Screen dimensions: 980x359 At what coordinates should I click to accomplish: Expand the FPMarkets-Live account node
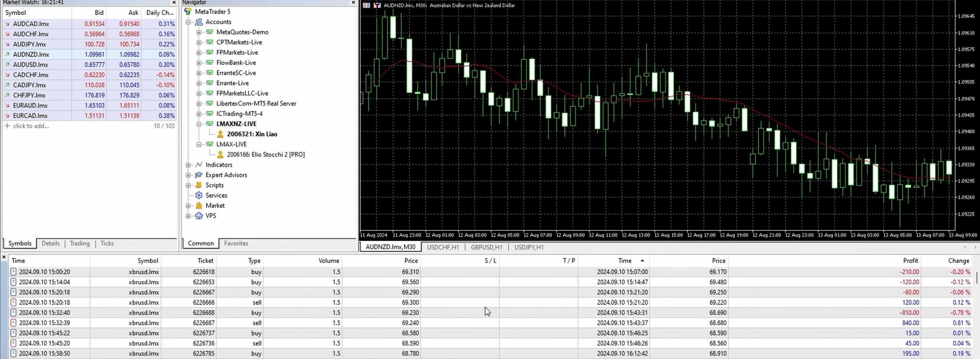199,52
